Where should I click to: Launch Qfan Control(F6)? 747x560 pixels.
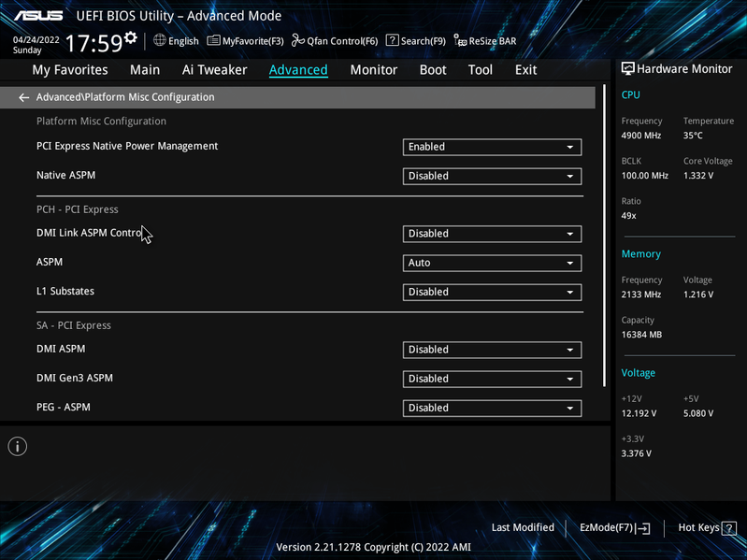coord(335,41)
